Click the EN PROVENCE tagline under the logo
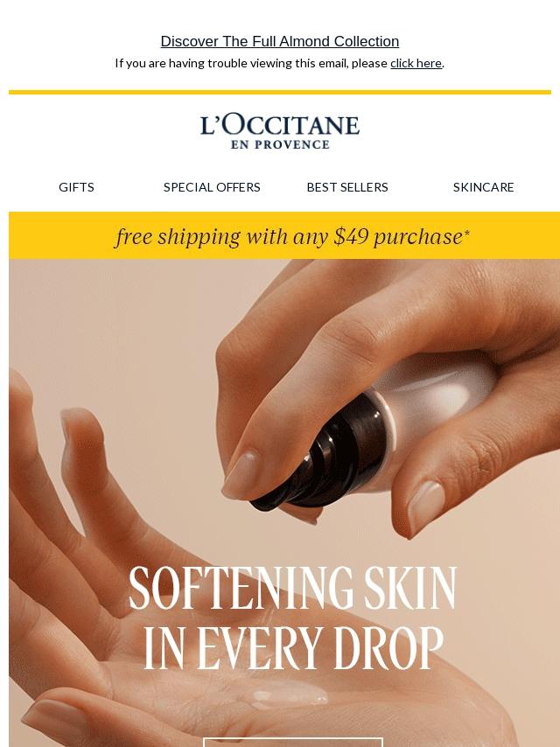Image resolution: width=560 pixels, height=747 pixels. [280, 145]
